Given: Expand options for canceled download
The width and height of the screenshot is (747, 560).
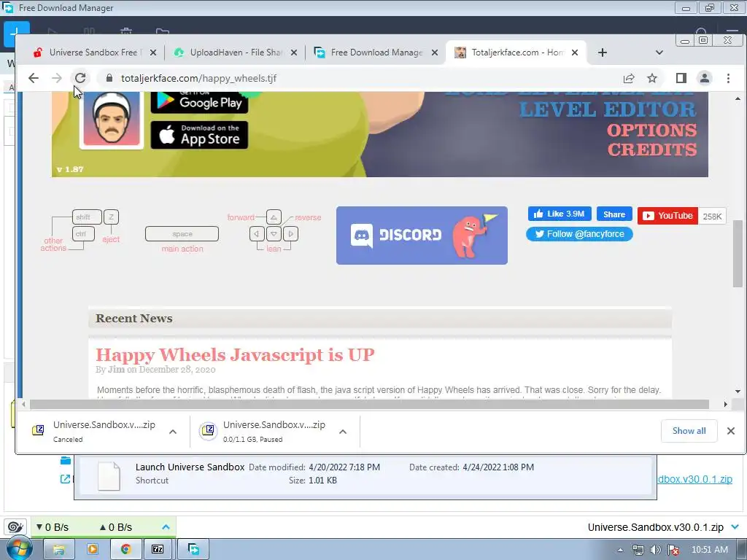Looking at the screenshot, I should point(173,432).
